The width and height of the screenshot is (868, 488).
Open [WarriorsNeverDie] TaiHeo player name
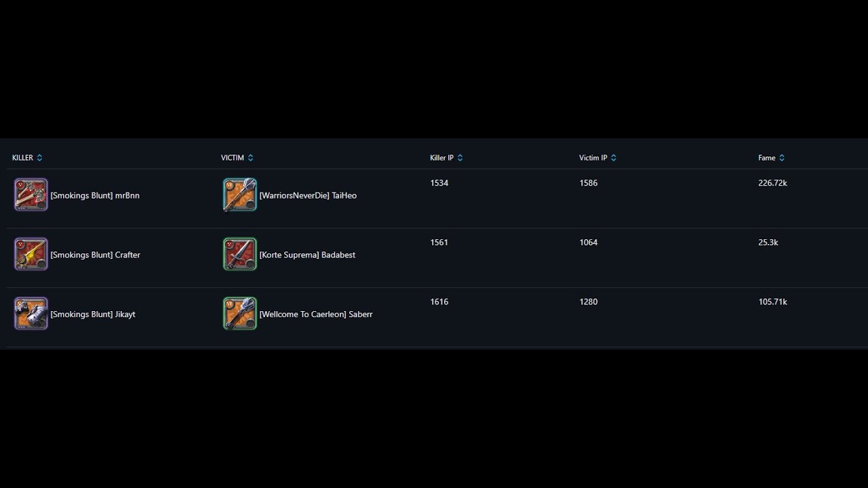pyautogui.click(x=308, y=195)
